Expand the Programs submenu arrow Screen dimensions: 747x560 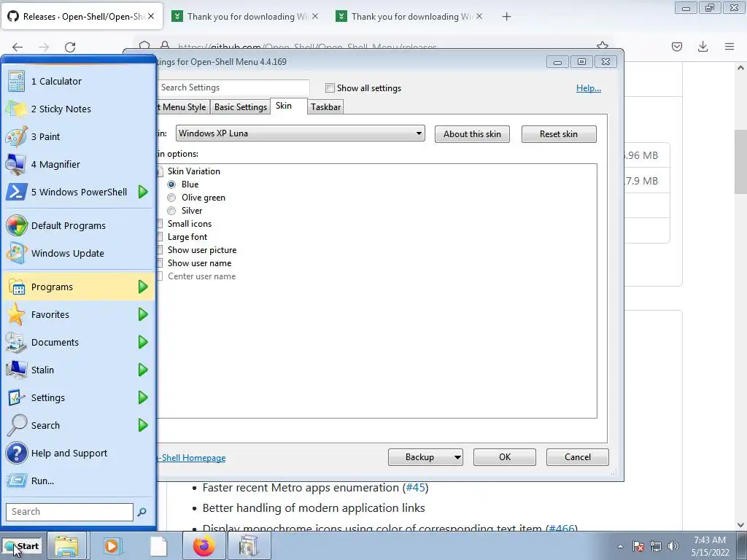tap(143, 287)
